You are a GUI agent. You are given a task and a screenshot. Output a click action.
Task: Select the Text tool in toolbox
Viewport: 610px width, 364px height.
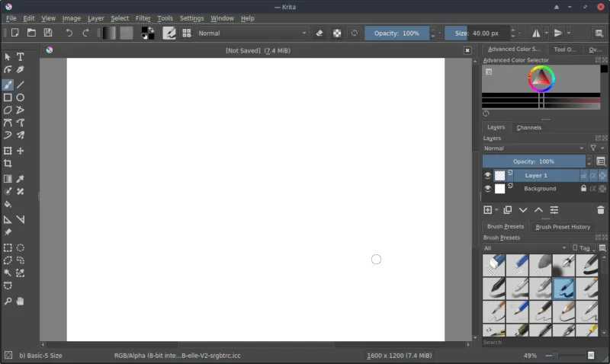pyautogui.click(x=21, y=57)
